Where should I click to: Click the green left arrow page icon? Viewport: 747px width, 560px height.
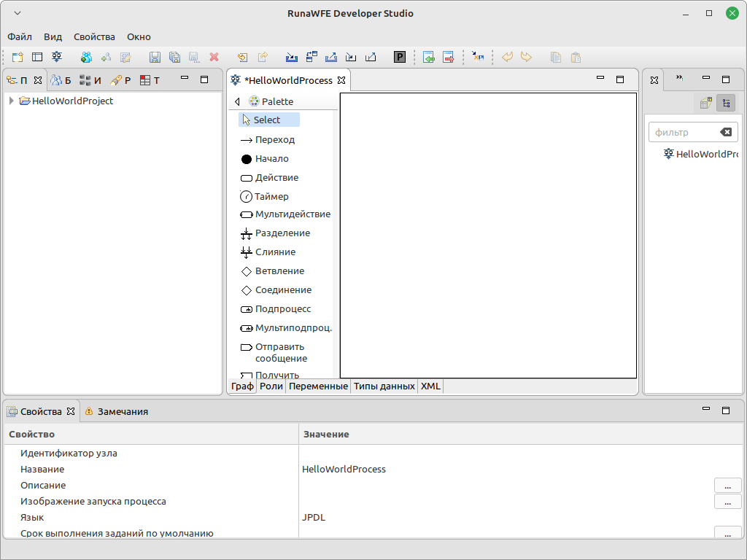click(x=428, y=57)
